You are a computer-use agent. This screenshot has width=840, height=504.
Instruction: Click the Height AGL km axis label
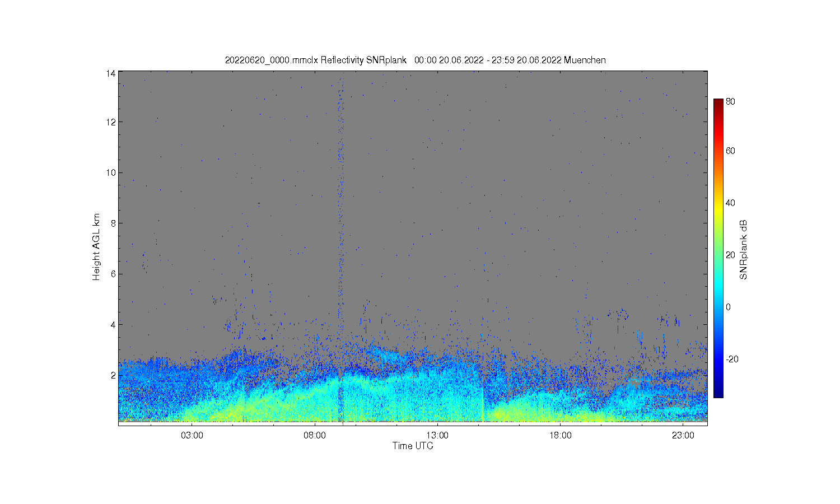coord(96,247)
